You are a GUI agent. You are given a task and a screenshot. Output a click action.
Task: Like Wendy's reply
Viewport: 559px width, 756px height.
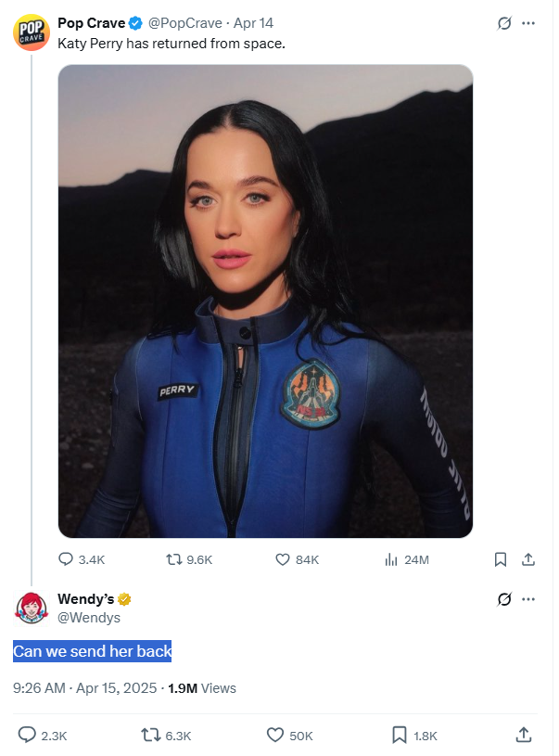[275, 735]
